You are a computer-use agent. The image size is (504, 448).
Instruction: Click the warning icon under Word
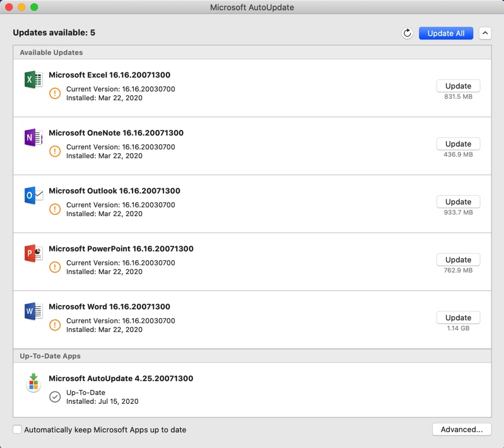pos(55,325)
